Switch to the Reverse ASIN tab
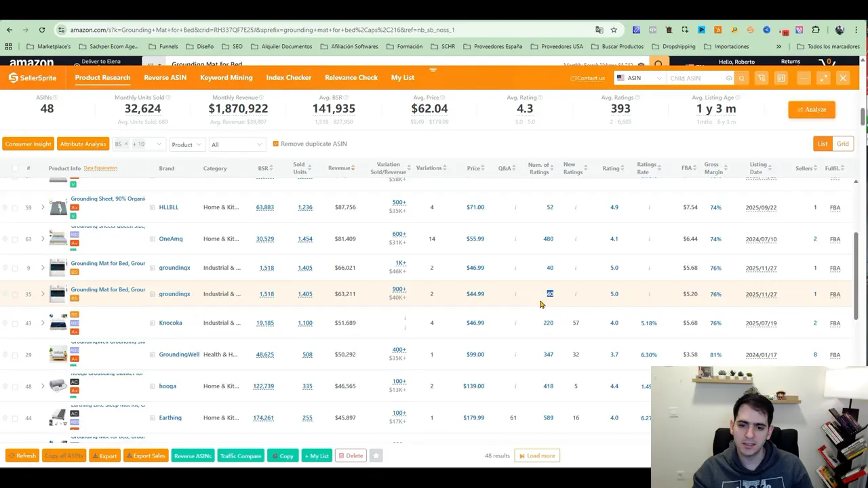 coord(165,77)
